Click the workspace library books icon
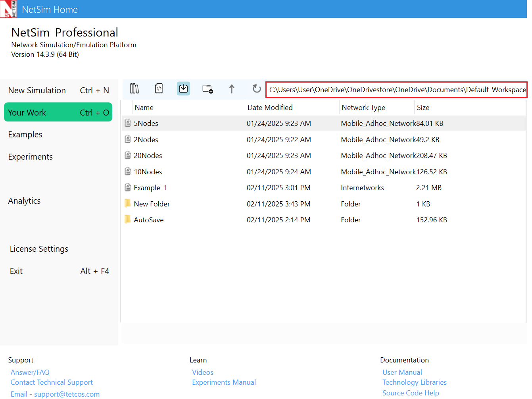This screenshot has height=399, width=532. [134, 89]
